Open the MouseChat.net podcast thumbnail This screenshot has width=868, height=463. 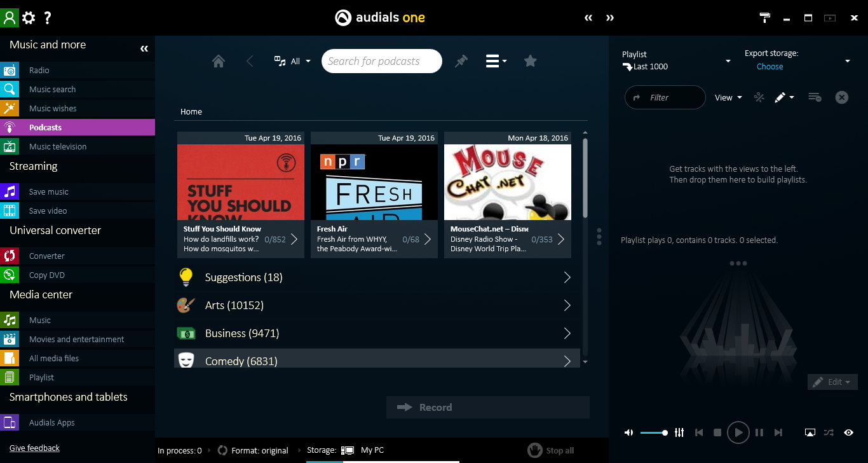tap(508, 183)
